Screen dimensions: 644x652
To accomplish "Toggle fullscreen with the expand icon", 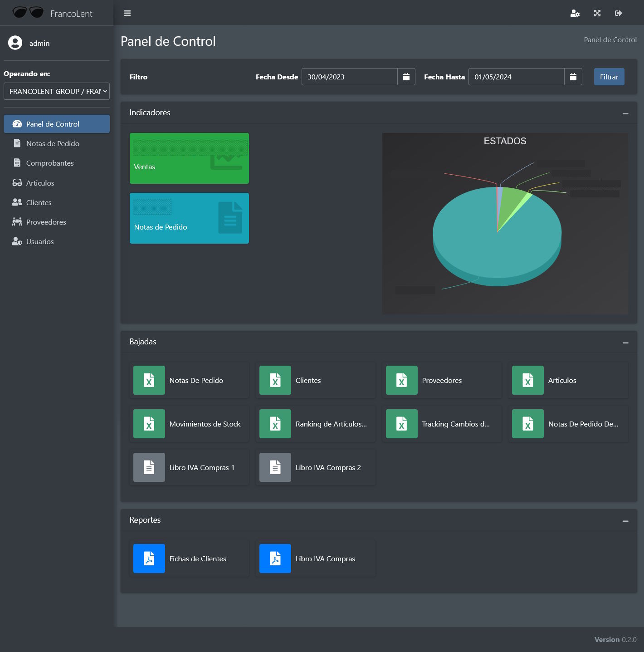I will 597,13.
